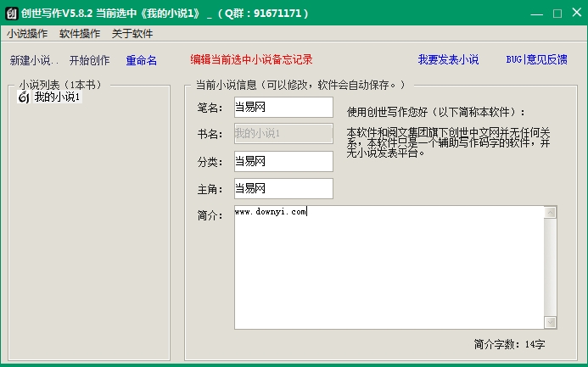Click the app logo icon in title bar

(11, 14)
